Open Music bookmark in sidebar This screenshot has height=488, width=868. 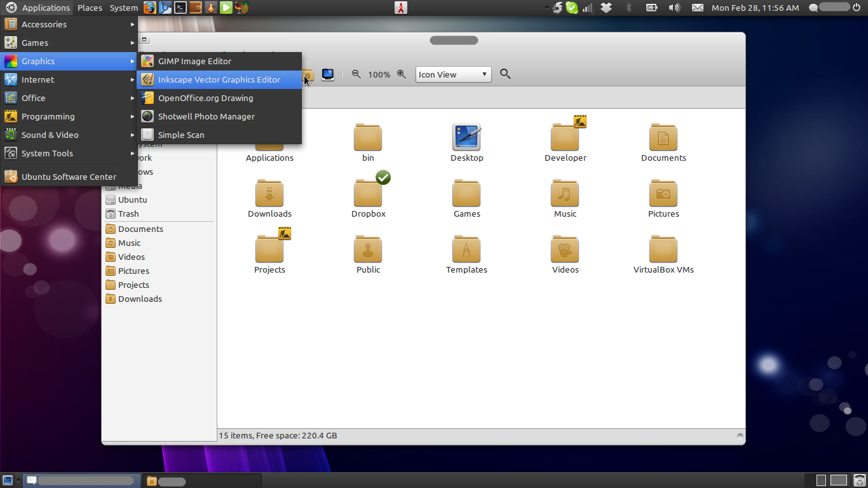[159, 243]
